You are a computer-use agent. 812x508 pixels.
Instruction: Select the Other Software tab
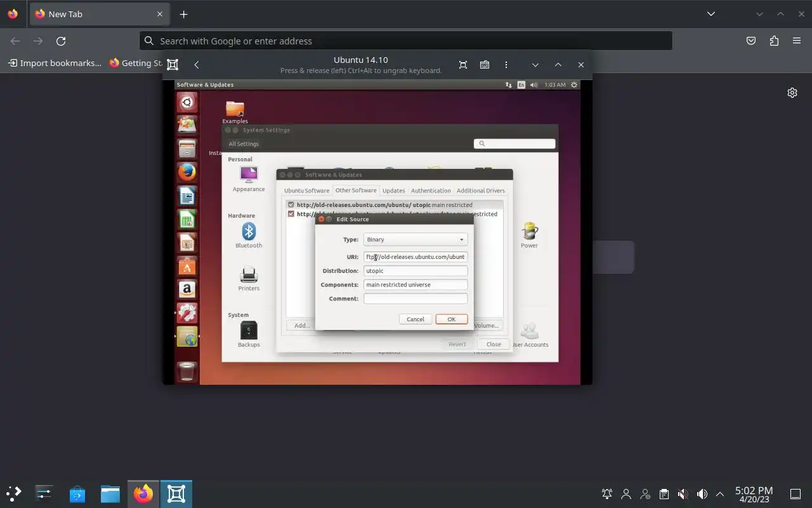[356, 190]
